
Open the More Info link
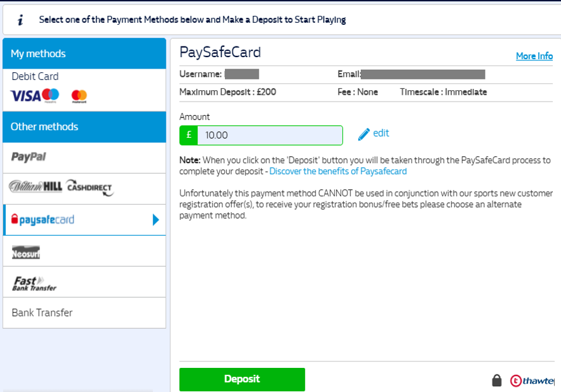(534, 56)
